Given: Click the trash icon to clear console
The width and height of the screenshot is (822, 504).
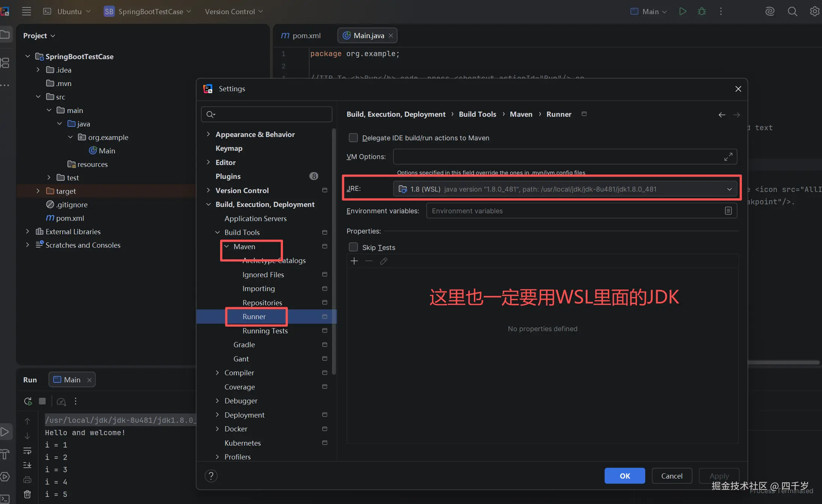Looking at the screenshot, I should pyautogui.click(x=27, y=494).
